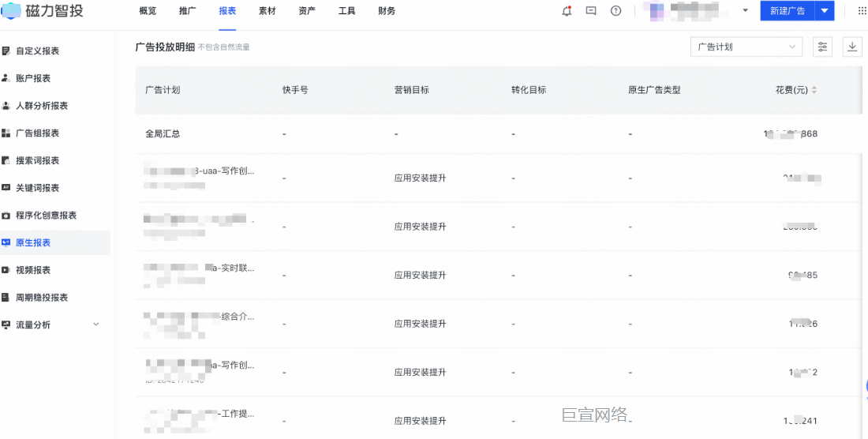Image resolution: width=868 pixels, height=439 pixels.
Task: Click the 转化目标 column header
Action: (529, 90)
